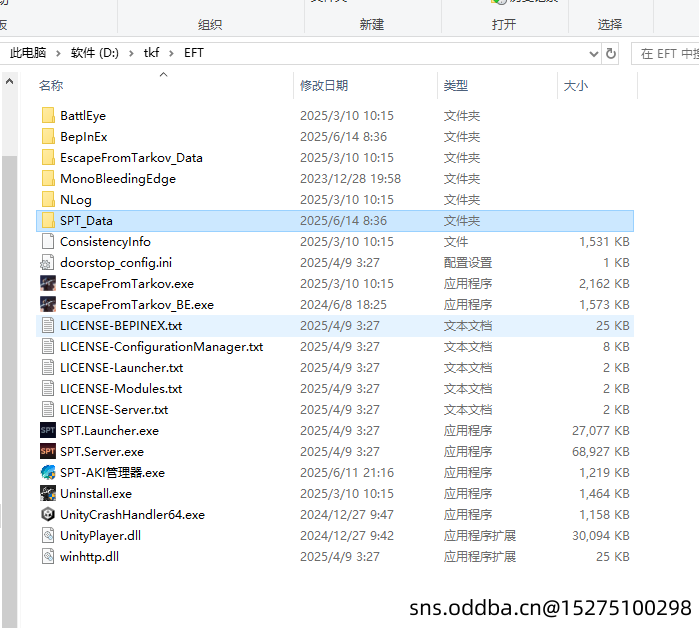Select the LICENSE-Launcher.txt document icon
The image size is (699, 628).
point(48,367)
